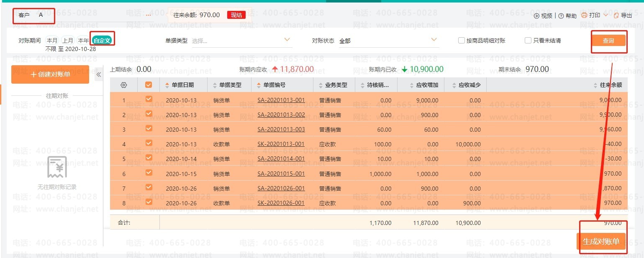Click the 打印 printer icon

click(x=584, y=15)
